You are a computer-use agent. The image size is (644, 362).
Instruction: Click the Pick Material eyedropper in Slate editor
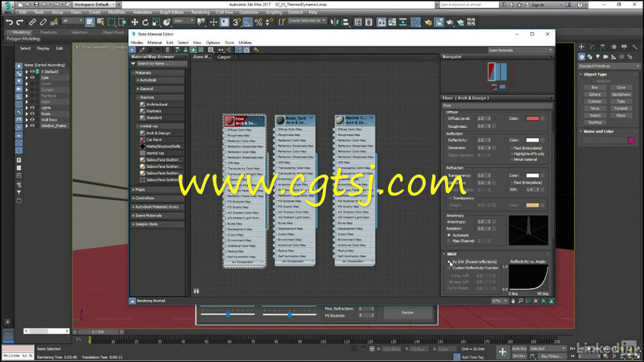[x=142, y=50]
